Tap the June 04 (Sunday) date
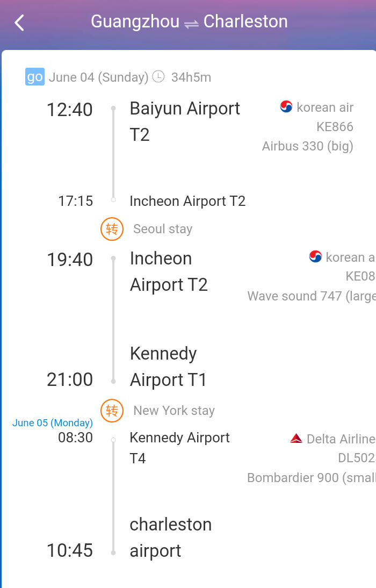 tap(98, 77)
